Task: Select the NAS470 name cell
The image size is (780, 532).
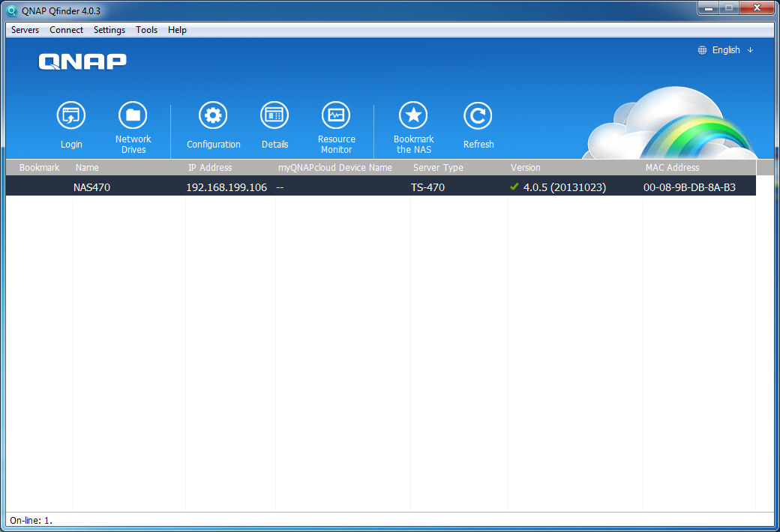Action: point(91,187)
